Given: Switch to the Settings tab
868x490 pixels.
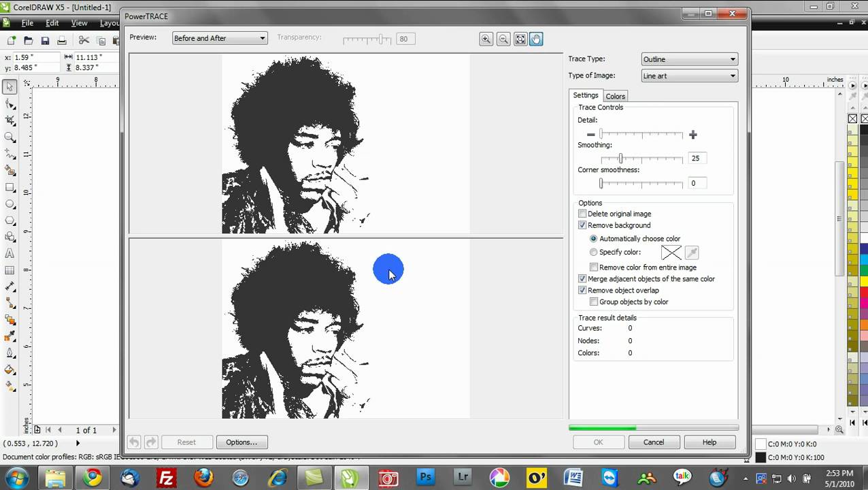Looking at the screenshot, I should (586, 95).
